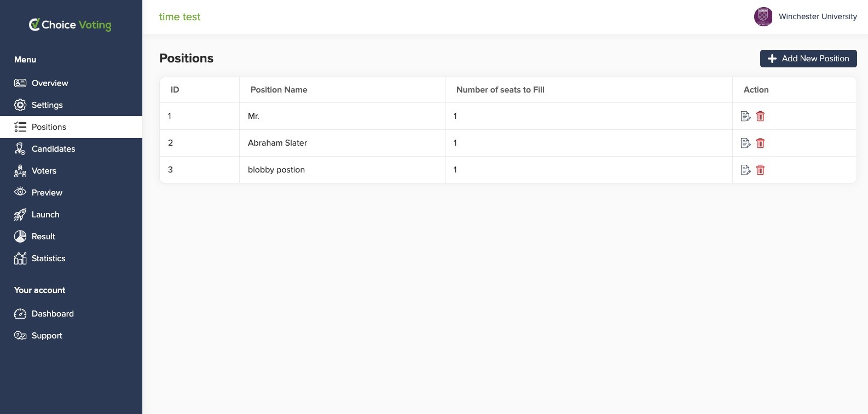Delete the Mr. position row
The image size is (868, 414).
(760, 116)
